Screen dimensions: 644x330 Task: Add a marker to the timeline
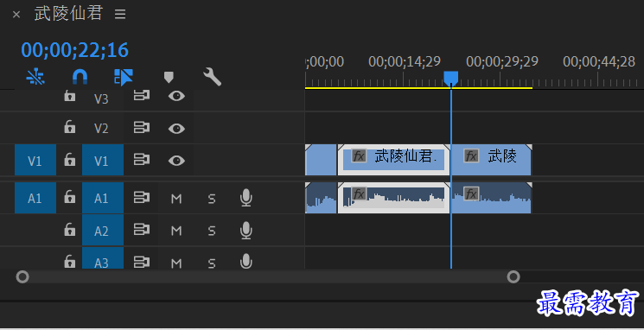point(169,77)
